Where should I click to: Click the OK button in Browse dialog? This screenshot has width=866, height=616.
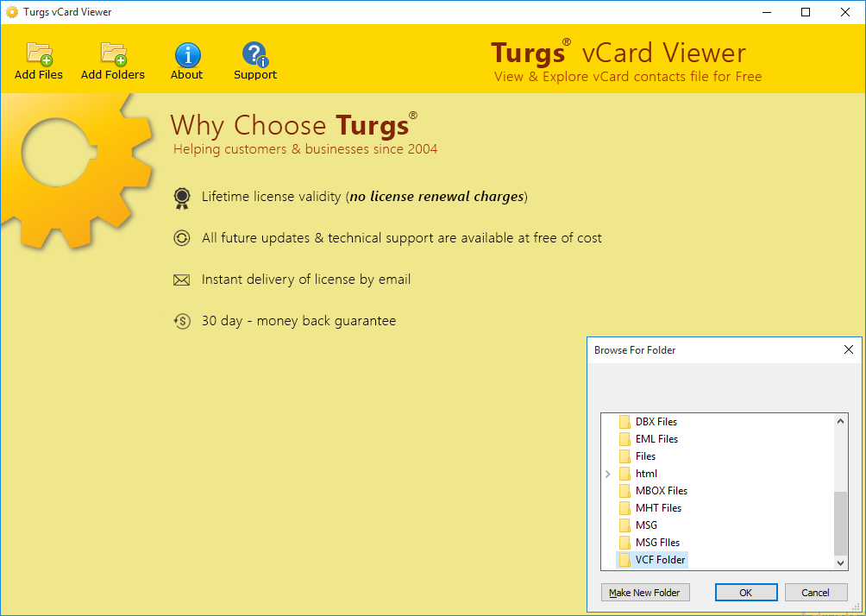(746, 593)
